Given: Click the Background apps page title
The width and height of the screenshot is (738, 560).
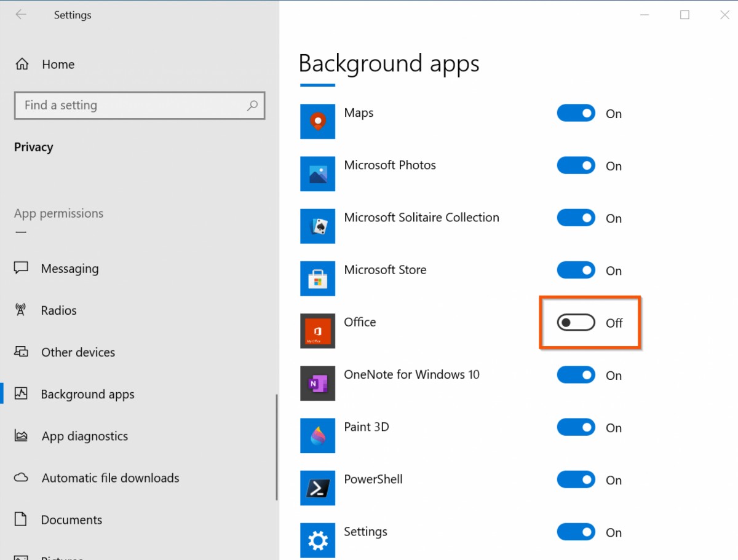Looking at the screenshot, I should point(389,63).
